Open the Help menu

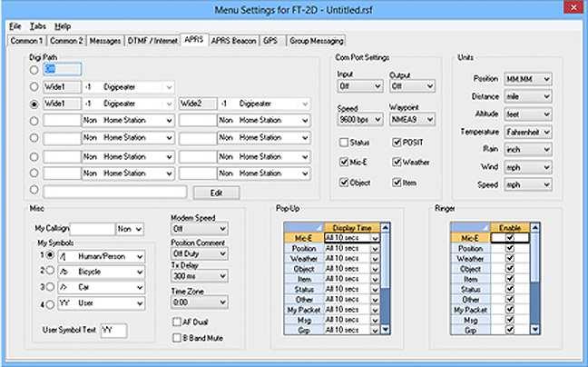click(63, 26)
